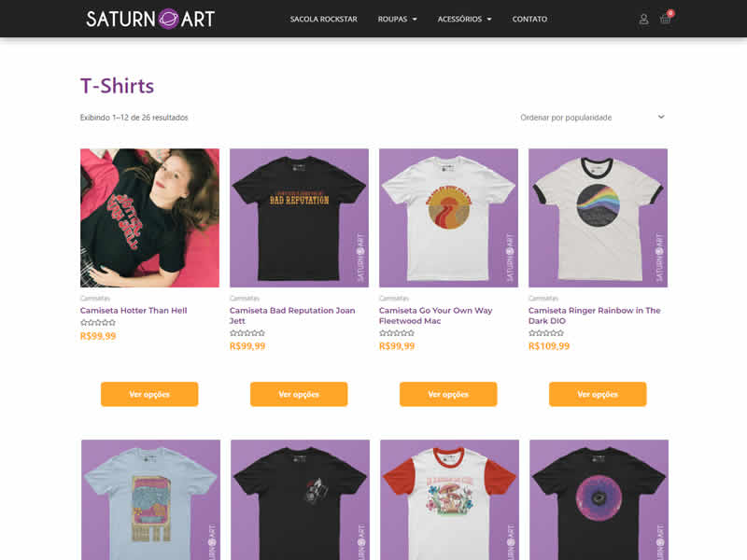
Task: Click the rainbow ringer shirt image
Action: (598, 217)
